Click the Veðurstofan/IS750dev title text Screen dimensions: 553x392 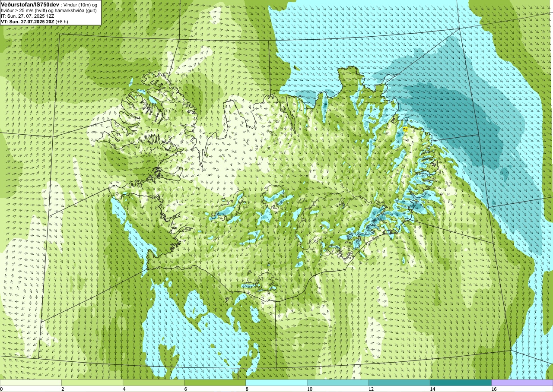point(30,4)
